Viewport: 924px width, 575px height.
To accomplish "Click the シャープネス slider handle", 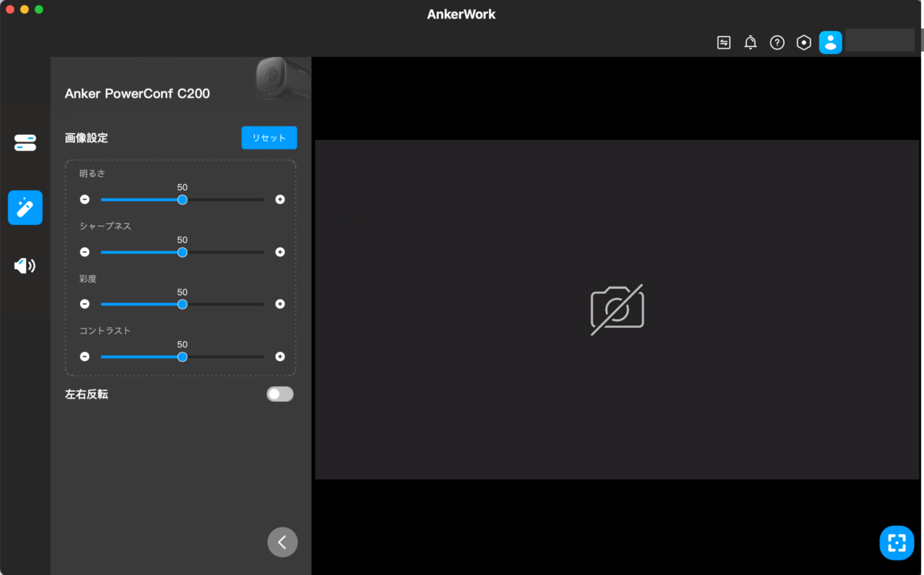I will [x=182, y=252].
